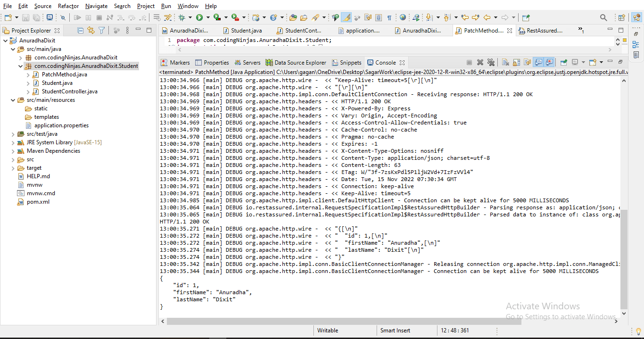Expand the PatchMethod.java node

pyautogui.click(x=28, y=74)
